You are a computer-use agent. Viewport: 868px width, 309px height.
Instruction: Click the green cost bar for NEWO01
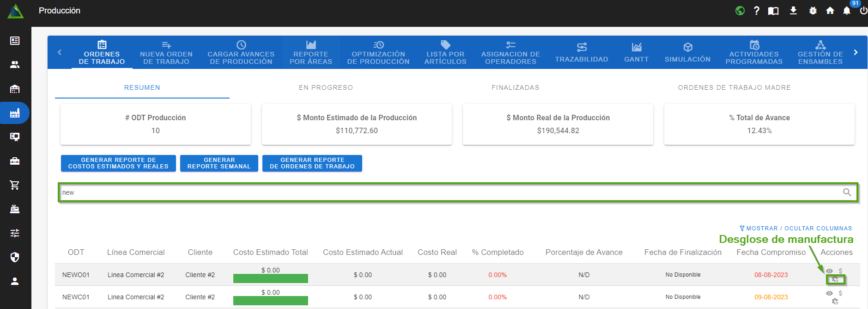click(270, 278)
